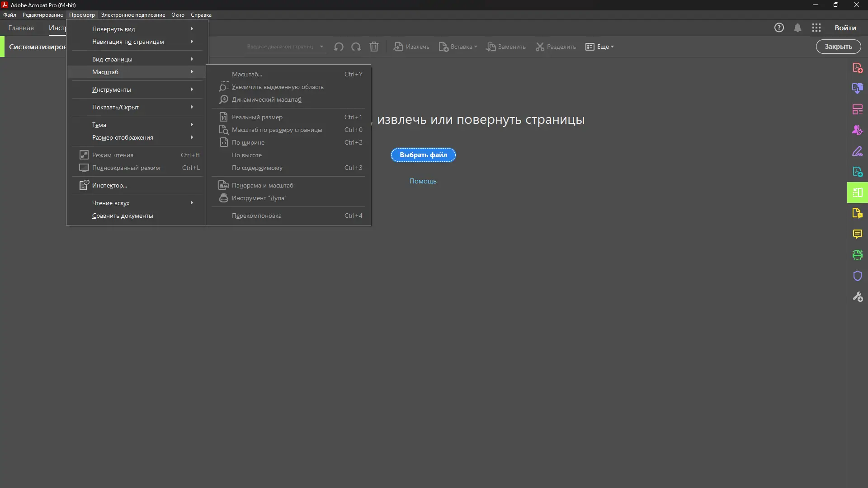Select the Fill & Sign pen icon

click(x=857, y=151)
